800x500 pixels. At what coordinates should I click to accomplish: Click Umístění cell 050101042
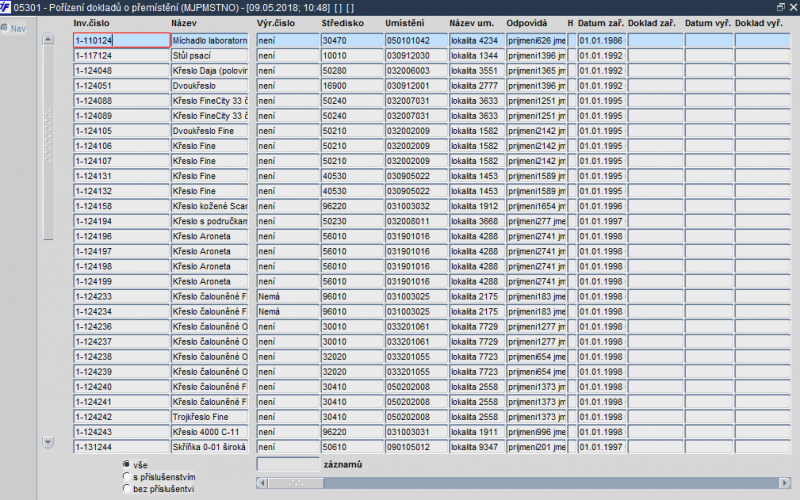[x=416, y=40]
